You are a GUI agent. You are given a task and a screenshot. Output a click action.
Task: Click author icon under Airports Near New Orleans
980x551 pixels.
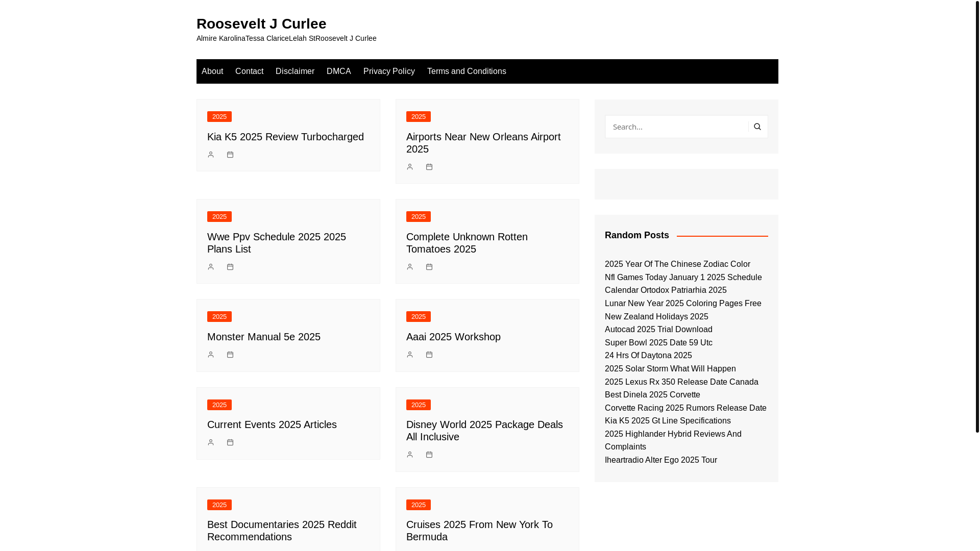(x=410, y=167)
